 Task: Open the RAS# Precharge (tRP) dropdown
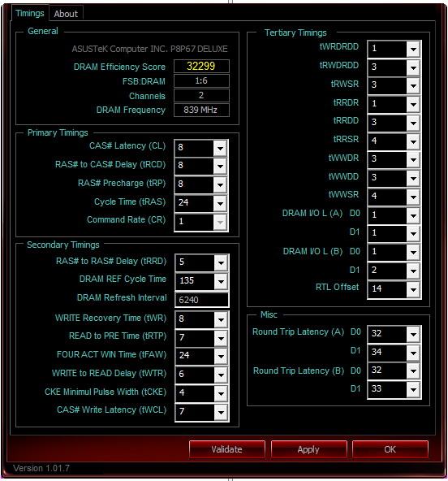(220, 185)
